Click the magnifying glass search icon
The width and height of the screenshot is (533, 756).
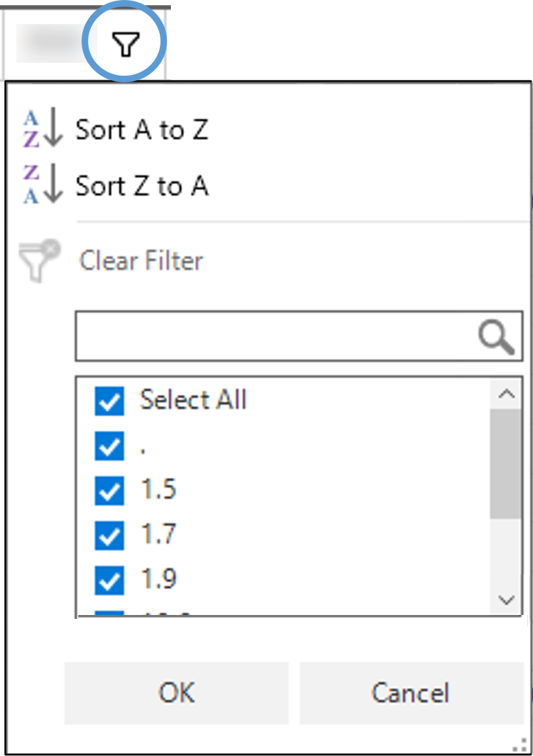(496, 336)
